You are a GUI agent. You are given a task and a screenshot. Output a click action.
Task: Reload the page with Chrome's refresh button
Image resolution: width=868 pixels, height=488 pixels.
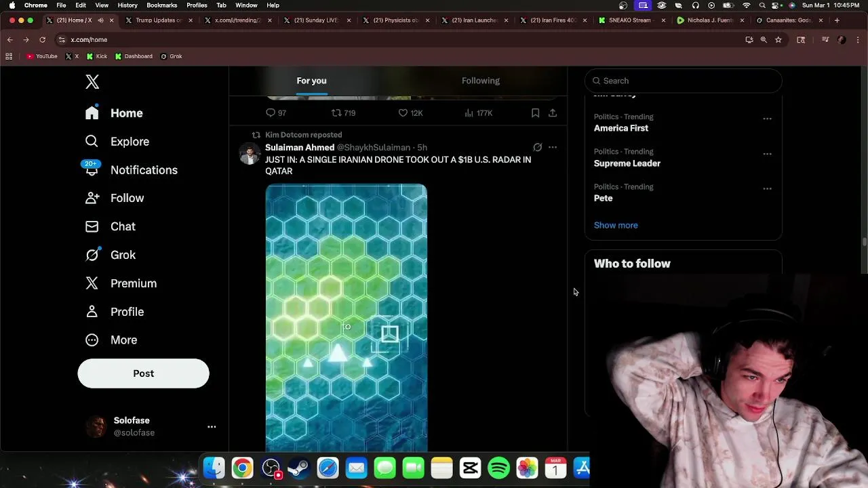pos(42,40)
